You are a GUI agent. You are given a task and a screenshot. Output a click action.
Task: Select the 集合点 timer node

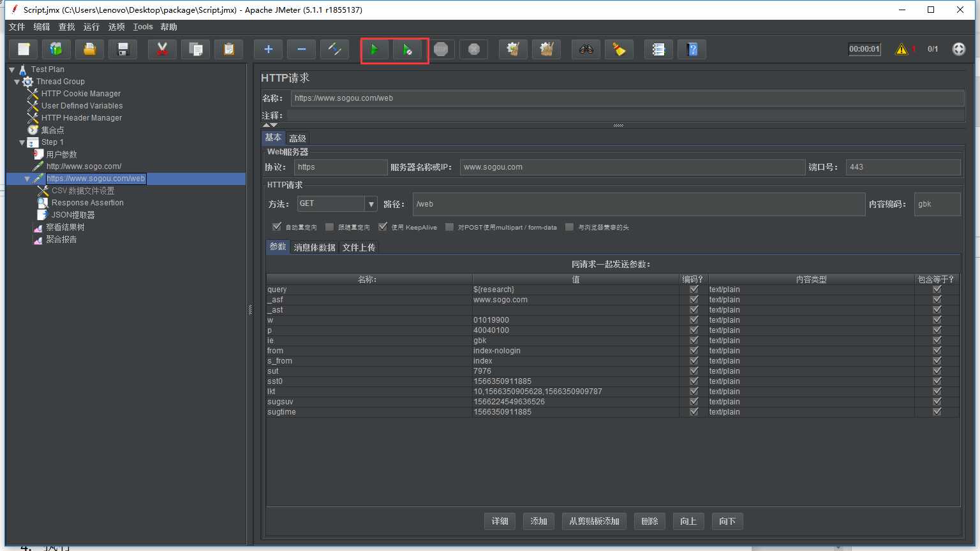[53, 130]
